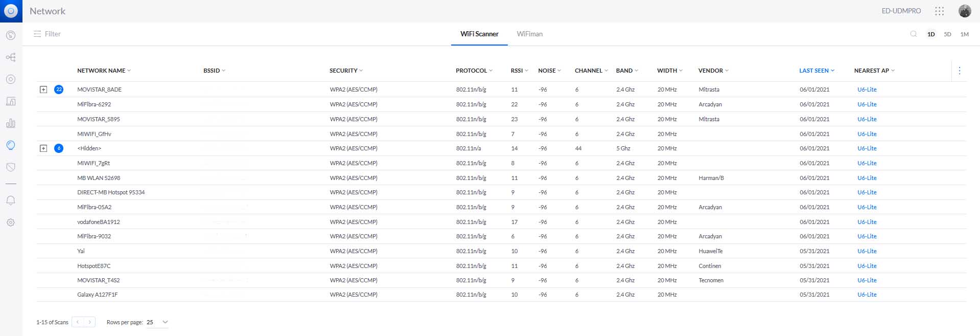Expand the MOVISTAR_8ADE network row
Image resolution: width=980 pixels, height=336 pixels.
coord(43,89)
